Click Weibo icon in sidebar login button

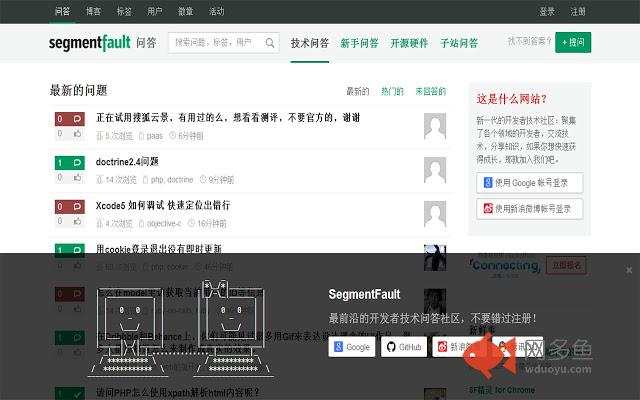[x=488, y=209]
